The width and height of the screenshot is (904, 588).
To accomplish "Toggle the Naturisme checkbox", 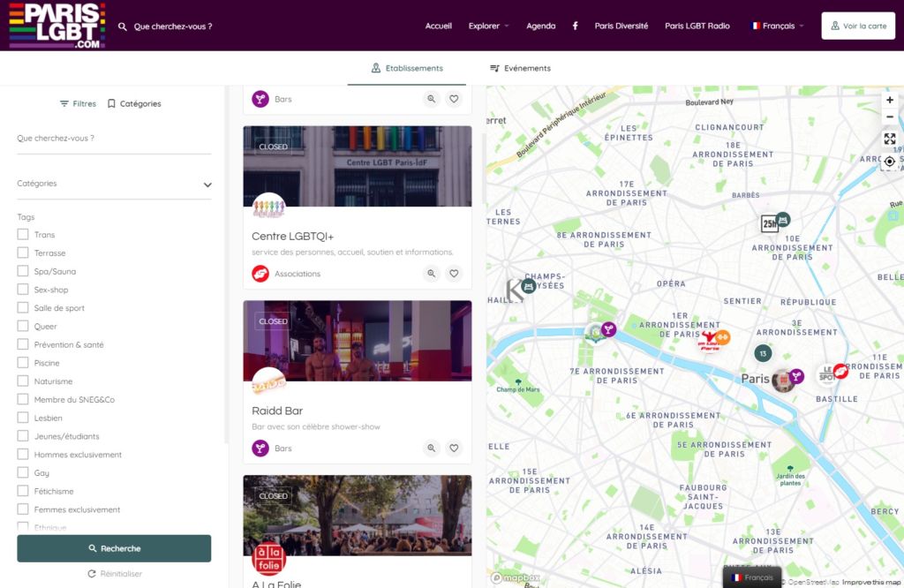I will point(22,381).
